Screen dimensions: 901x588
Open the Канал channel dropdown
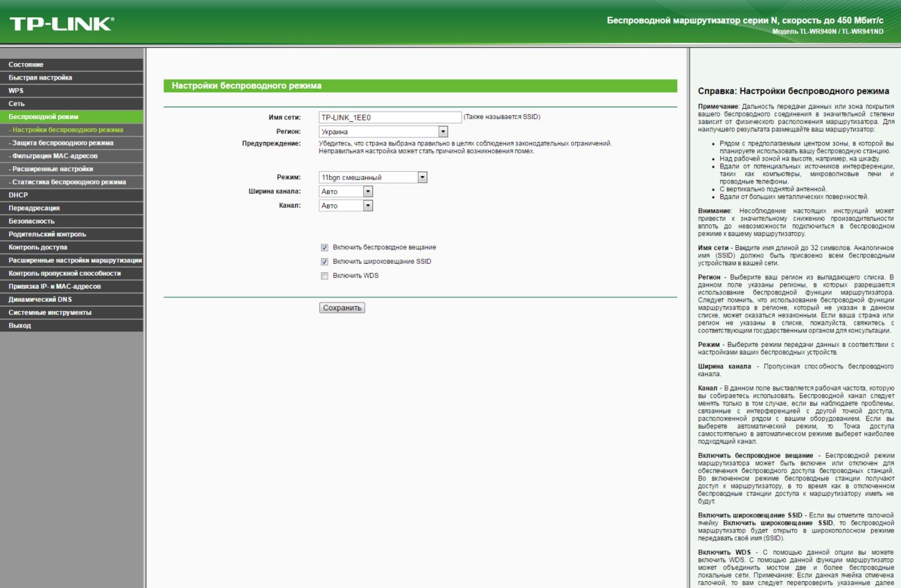[346, 206]
